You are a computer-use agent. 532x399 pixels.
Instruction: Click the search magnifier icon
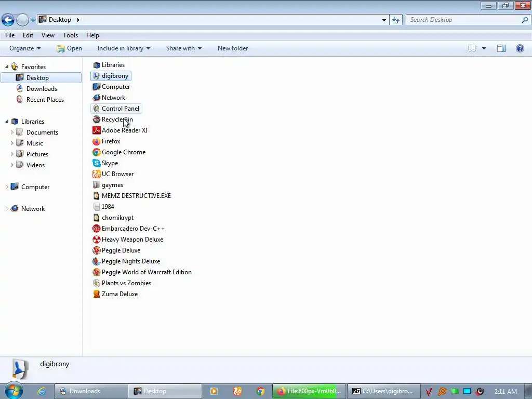525,20
